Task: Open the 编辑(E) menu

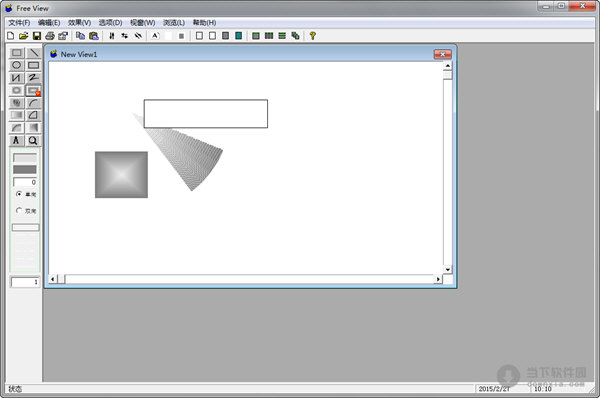Action: (x=49, y=23)
